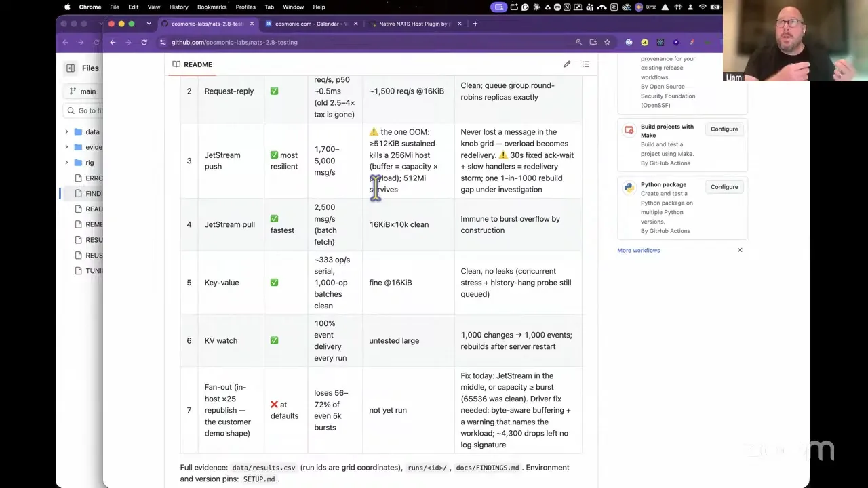Configure the Python package workflow
Image resolution: width=868 pixels, height=488 pixels.
point(724,186)
